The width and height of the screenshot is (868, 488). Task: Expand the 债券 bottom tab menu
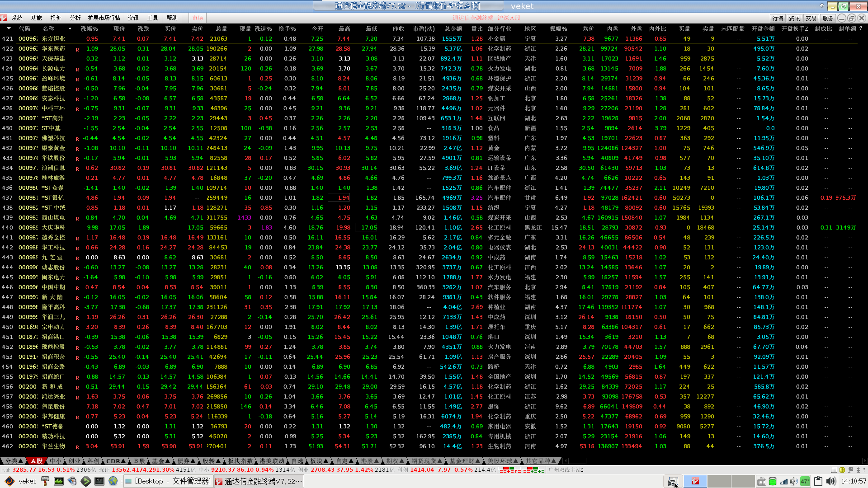click(186, 461)
